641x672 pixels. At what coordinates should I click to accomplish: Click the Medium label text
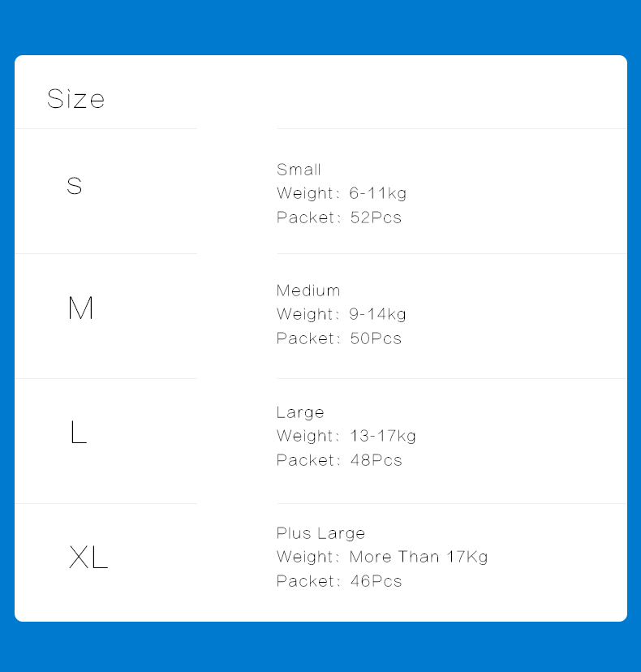308,291
